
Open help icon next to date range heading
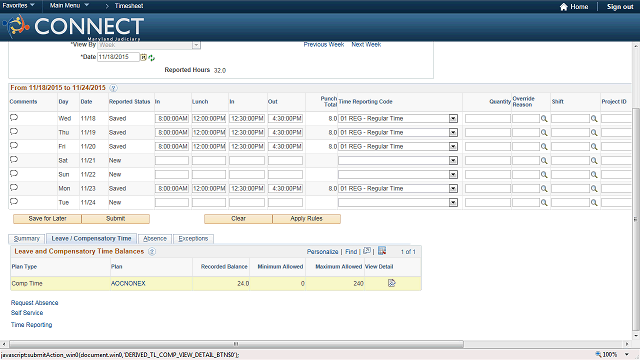[x=113, y=88]
